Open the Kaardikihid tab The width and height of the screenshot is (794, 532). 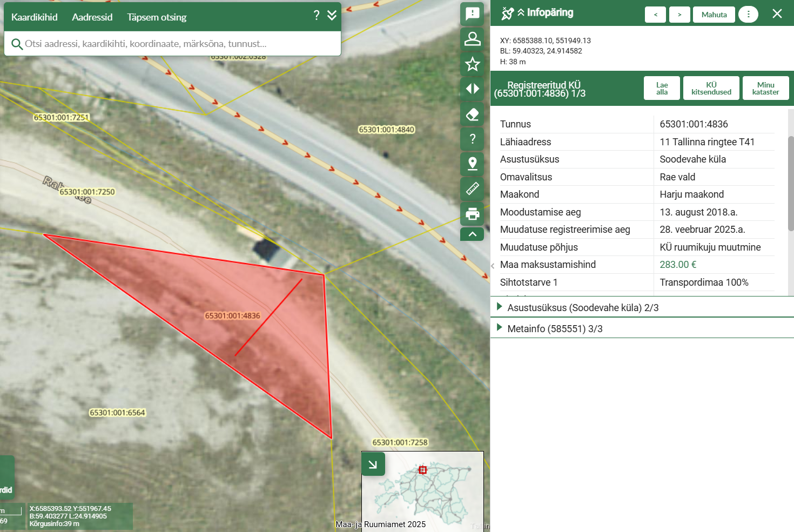[35, 17]
